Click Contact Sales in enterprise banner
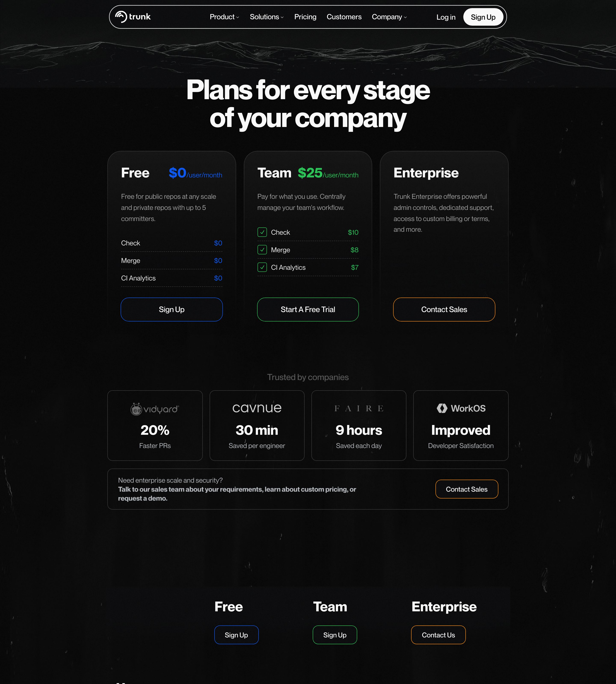The width and height of the screenshot is (616, 684). click(x=466, y=489)
